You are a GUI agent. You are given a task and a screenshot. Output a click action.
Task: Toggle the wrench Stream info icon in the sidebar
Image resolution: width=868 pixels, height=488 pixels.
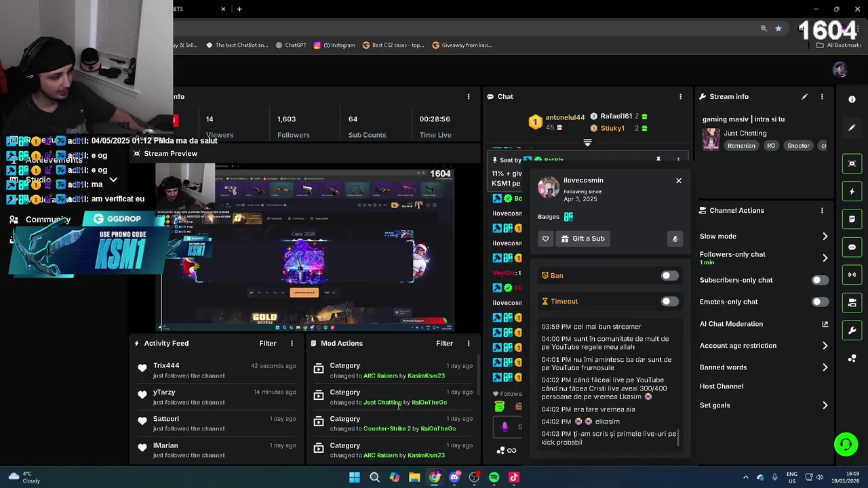[x=852, y=331]
